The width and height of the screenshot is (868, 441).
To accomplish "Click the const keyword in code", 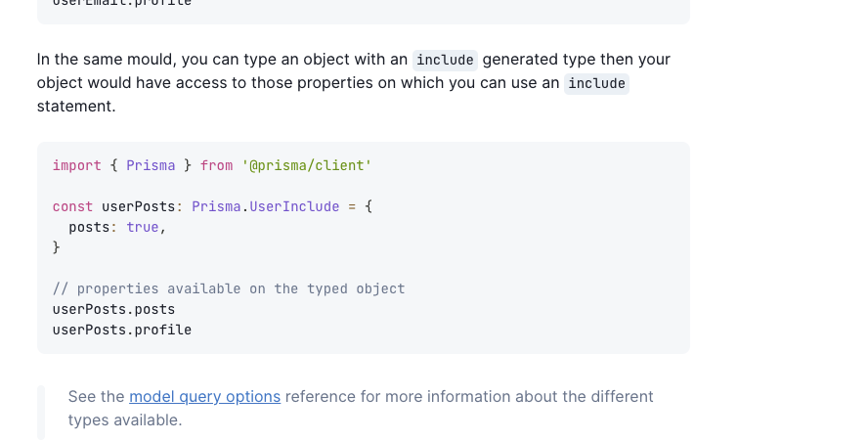I will coord(72,206).
